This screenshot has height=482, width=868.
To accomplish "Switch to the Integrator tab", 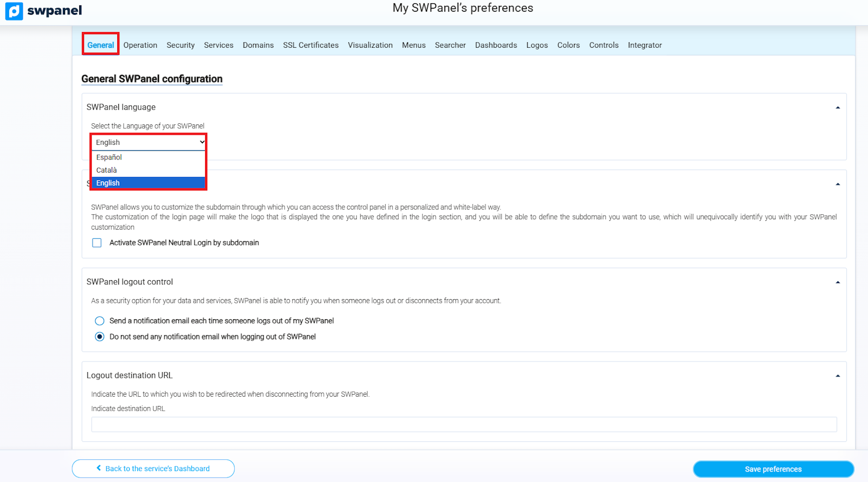I will (x=644, y=45).
